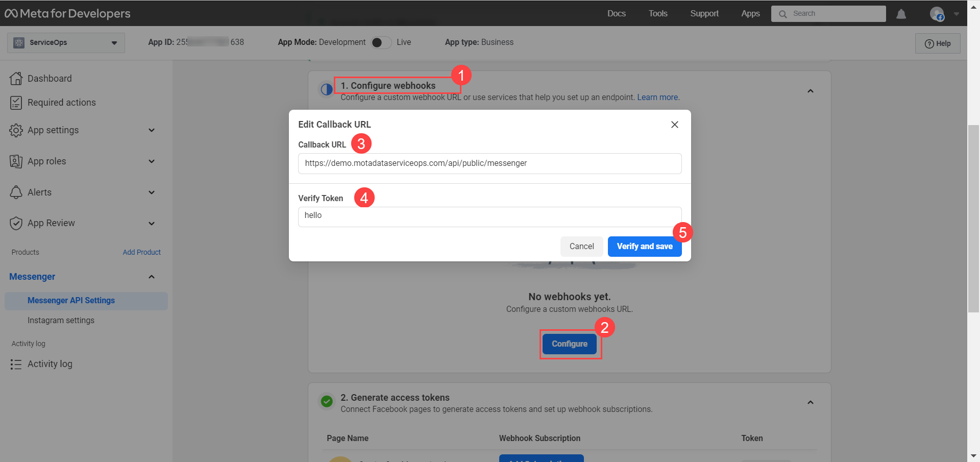Image resolution: width=980 pixels, height=462 pixels.
Task: Collapse the Messenger section in sidebar
Action: [x=152, y=277]
